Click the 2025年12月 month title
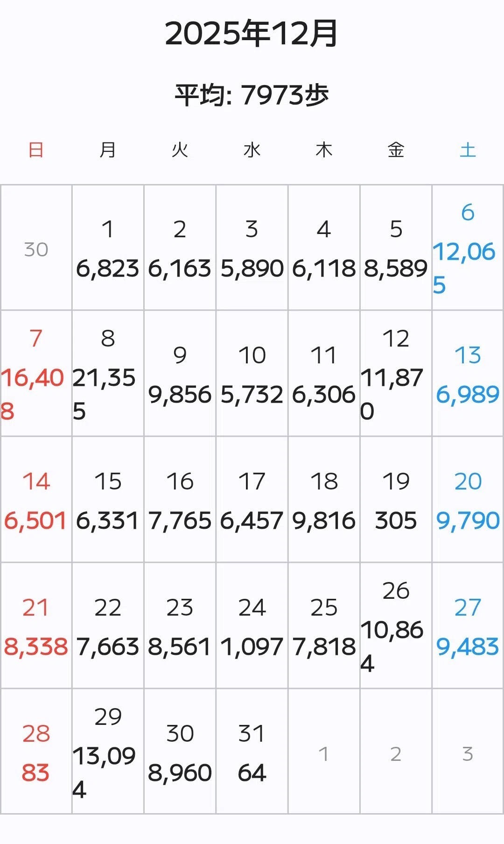 [252, 34]
